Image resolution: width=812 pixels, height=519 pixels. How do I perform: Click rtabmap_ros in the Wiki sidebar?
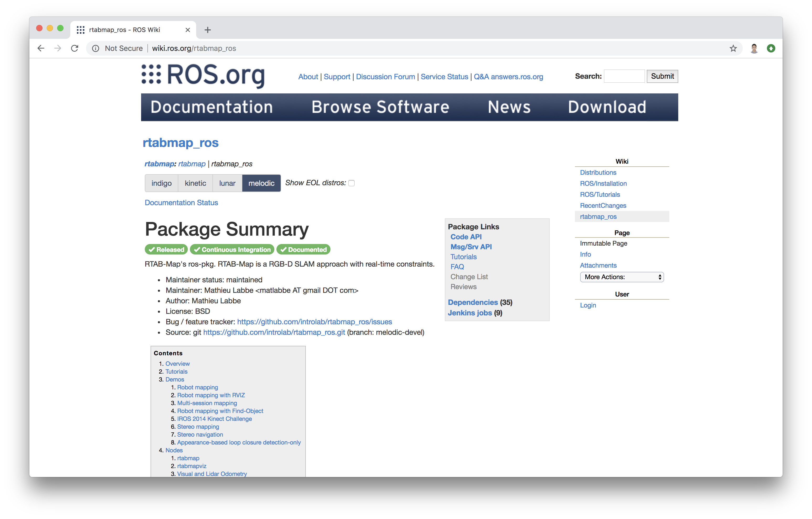coord(598,217)
